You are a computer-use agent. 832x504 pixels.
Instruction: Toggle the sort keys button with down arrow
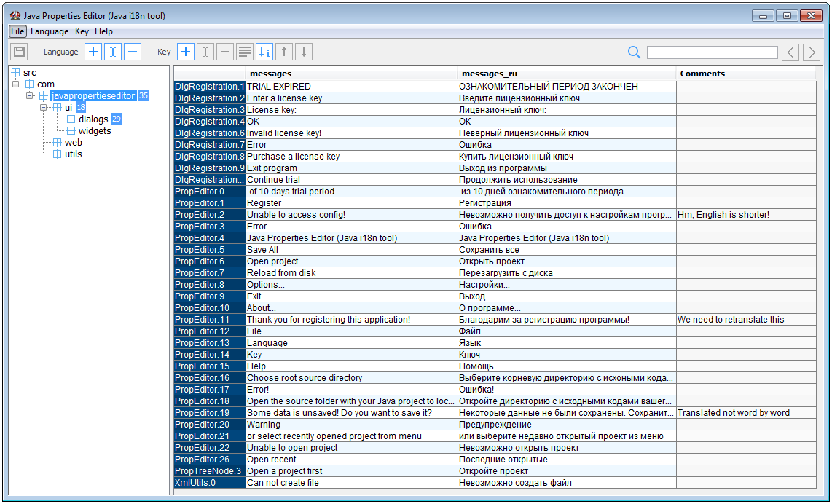[264, 52]
